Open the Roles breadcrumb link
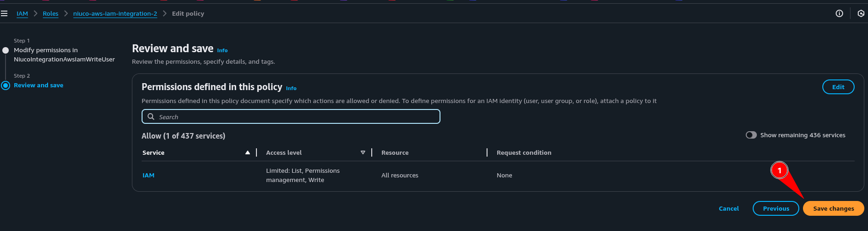This screenshot has height=231, width=868. [x=51, y=14]
